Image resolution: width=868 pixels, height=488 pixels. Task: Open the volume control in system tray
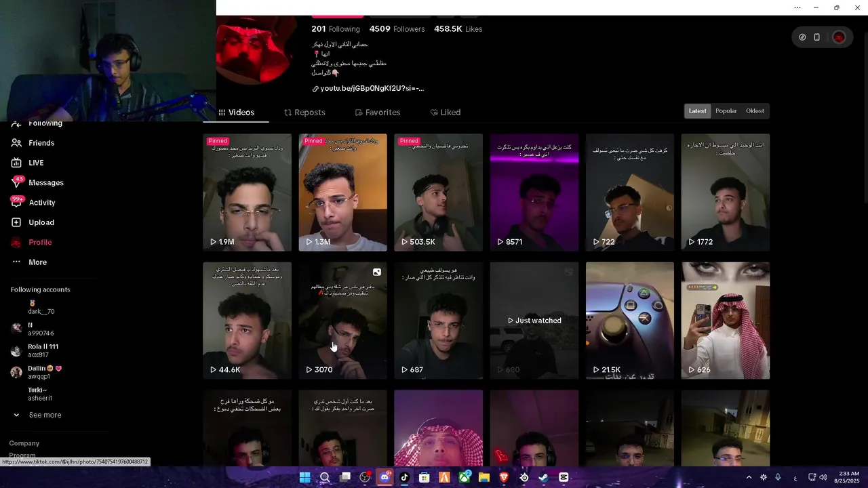click(823, 477)
